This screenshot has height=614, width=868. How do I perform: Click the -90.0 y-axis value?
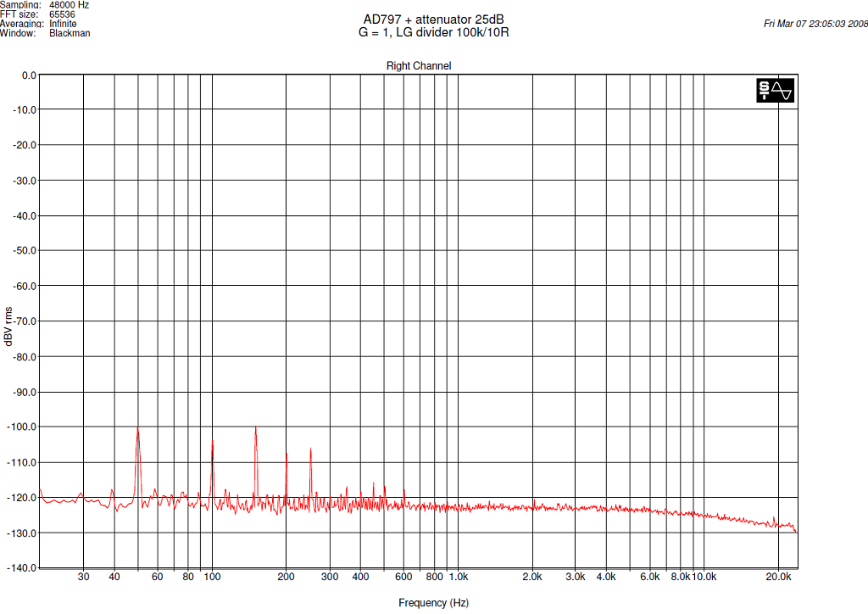click(x=25, y=392)
